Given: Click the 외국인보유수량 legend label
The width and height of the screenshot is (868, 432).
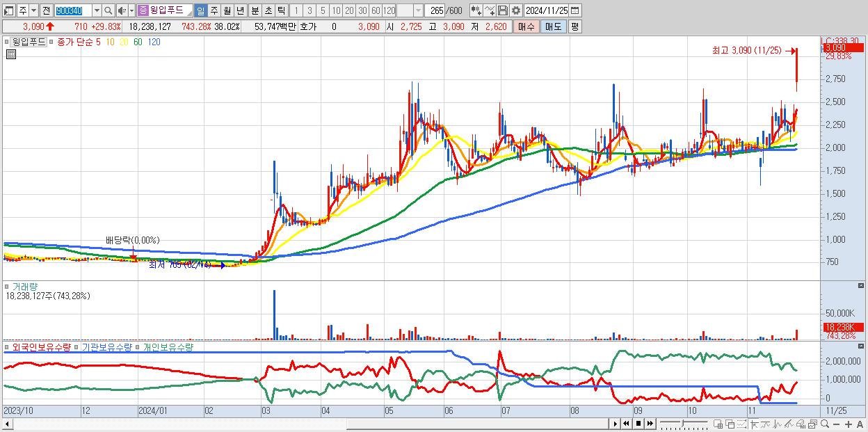Looking at the screenshot, I should pyautogui.click(x=41, y=346).
